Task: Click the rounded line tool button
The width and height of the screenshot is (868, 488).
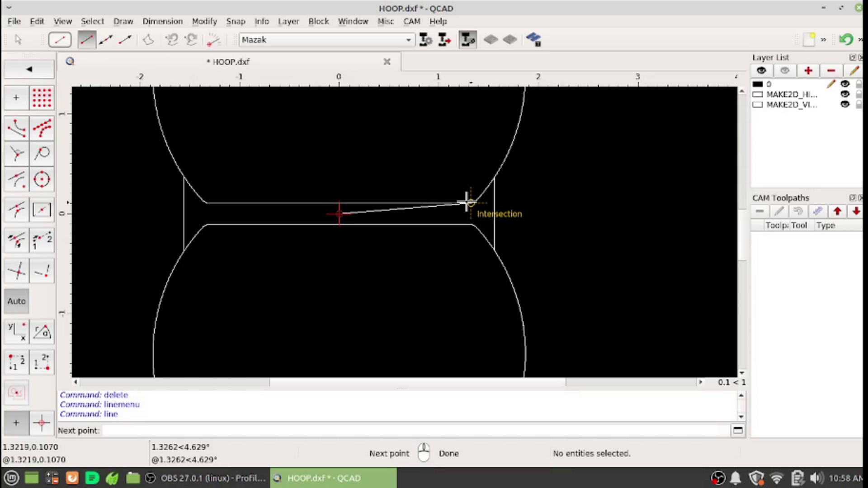Action: (60, 40)
